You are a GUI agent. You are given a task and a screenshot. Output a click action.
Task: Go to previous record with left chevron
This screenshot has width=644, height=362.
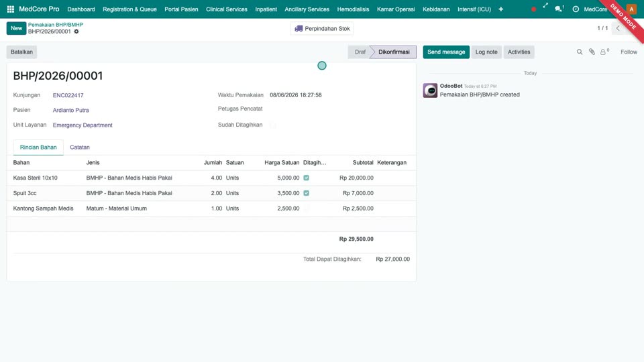tap(618, 28)
